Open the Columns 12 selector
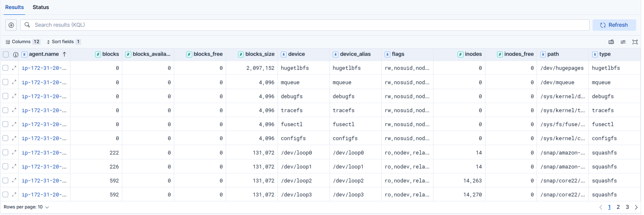Screen dimensions: 644x215 click(23, 42)
